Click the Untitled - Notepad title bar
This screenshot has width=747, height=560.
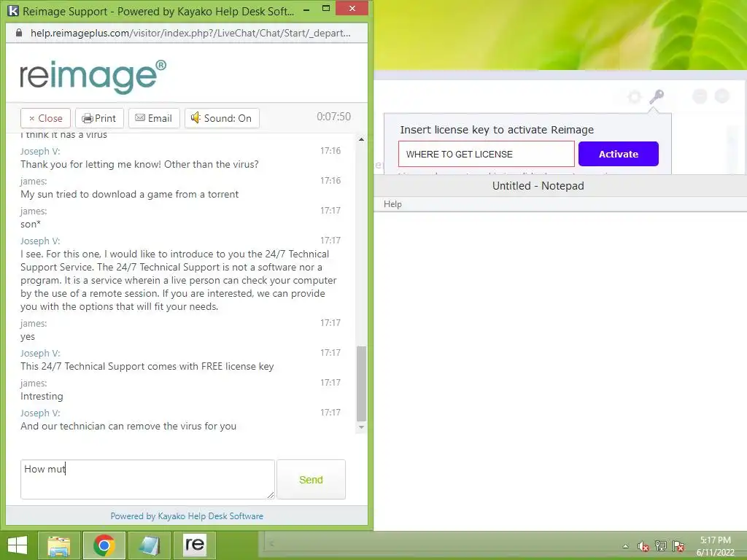560,186
